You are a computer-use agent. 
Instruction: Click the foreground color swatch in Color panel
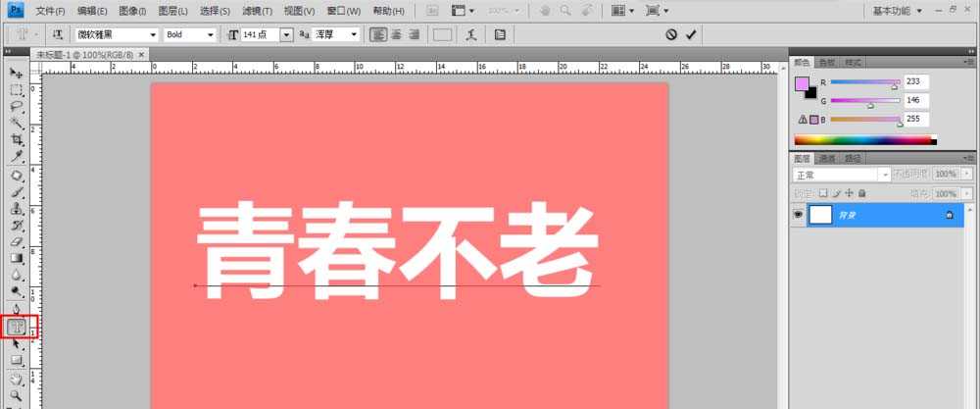803,84
